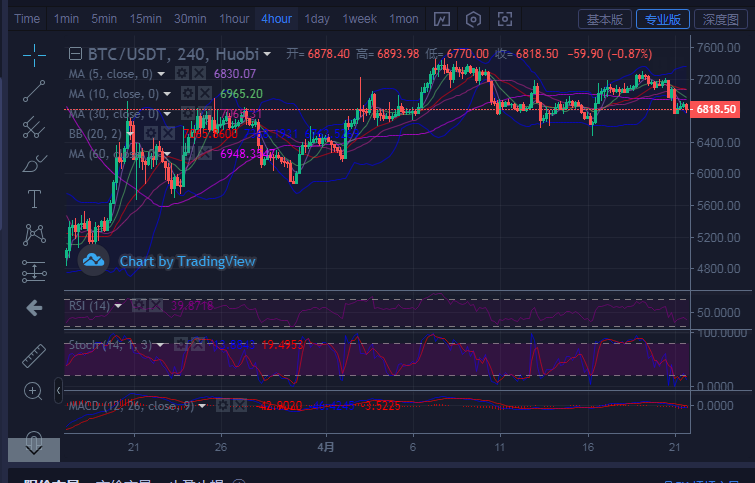Open settings gear for MA (10, close, 0)

[x=188, y=93]
